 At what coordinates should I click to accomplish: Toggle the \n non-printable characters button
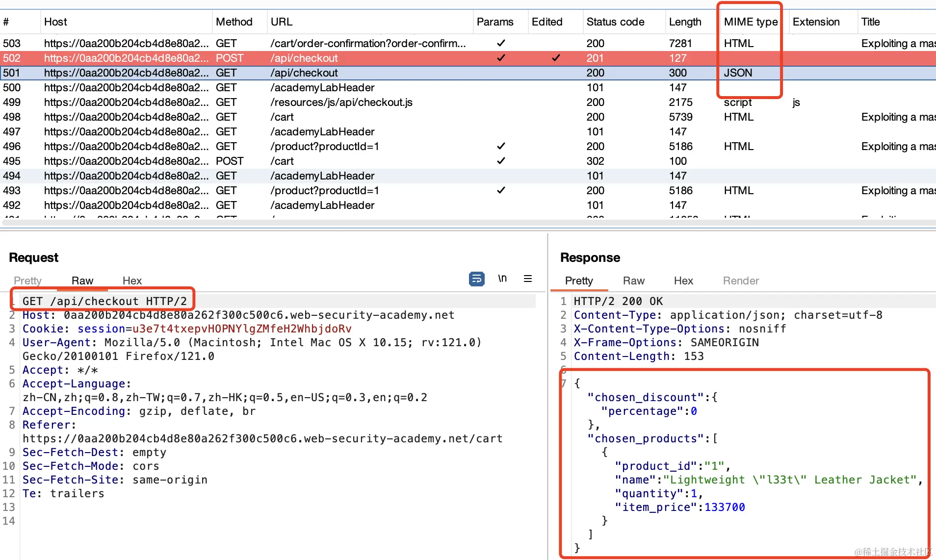(502, 279)
